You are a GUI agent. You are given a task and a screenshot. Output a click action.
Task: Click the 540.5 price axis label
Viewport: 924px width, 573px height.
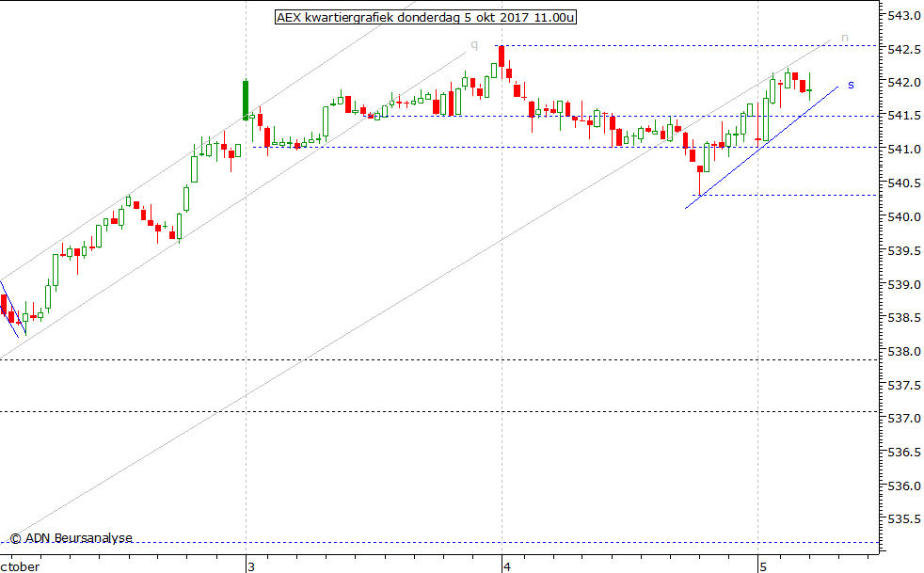click(904, 183)
